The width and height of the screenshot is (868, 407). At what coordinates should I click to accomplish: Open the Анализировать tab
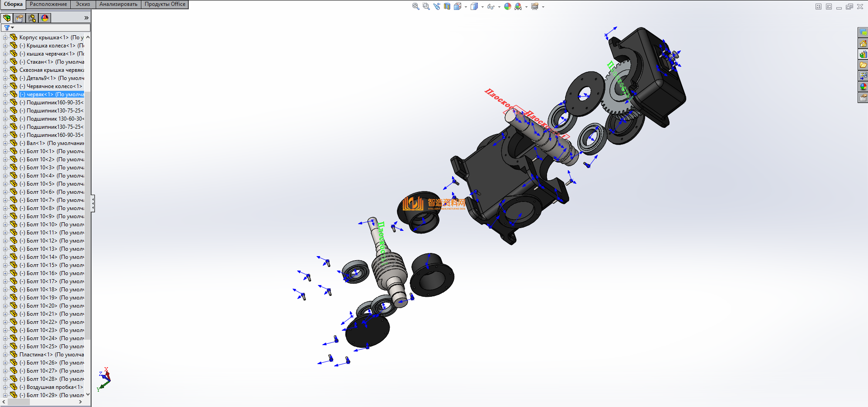(x=118, y=4)
